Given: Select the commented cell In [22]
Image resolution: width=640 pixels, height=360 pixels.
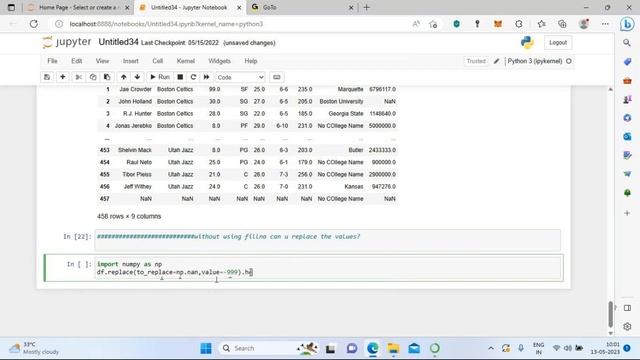Looking at the screenshot, I should pos(328,240).
